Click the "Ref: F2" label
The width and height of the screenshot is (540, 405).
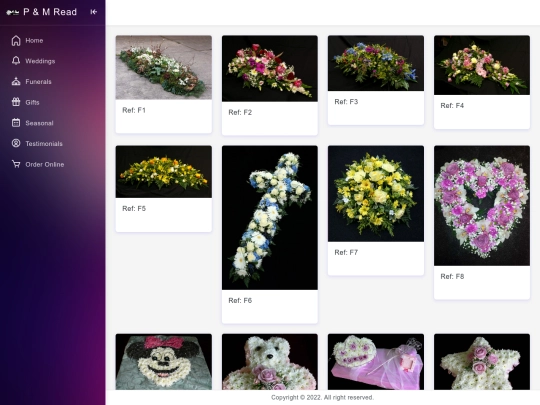[x=240, y=112]
